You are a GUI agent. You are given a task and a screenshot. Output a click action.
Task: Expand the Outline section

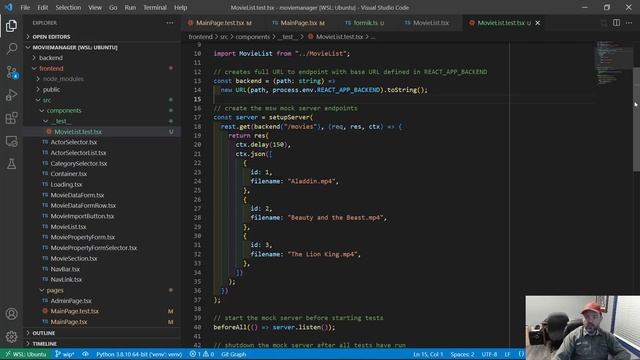pos(102,333)
